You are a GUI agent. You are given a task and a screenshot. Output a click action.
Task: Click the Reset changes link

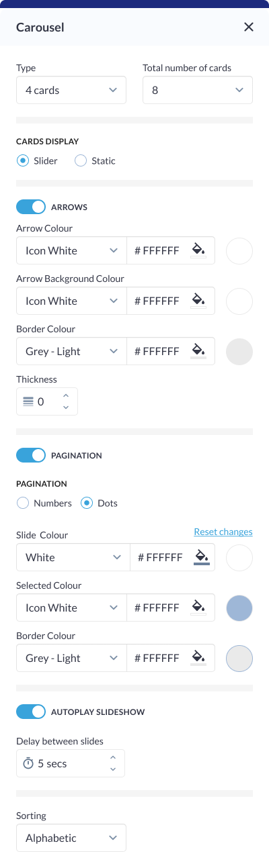(223, 532)
